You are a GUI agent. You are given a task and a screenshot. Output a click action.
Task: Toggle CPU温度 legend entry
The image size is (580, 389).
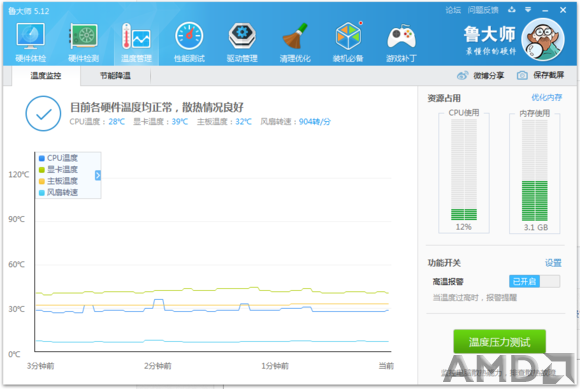(x=58, y=158)
